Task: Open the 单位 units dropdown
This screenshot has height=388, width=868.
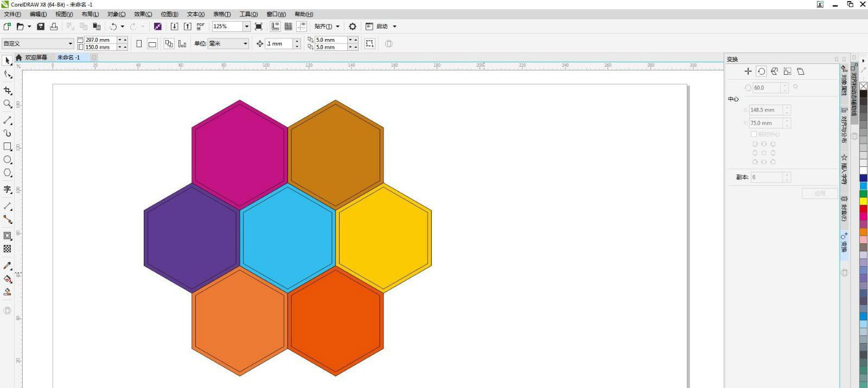Action: pyautogui.click(x=245, y=44)
